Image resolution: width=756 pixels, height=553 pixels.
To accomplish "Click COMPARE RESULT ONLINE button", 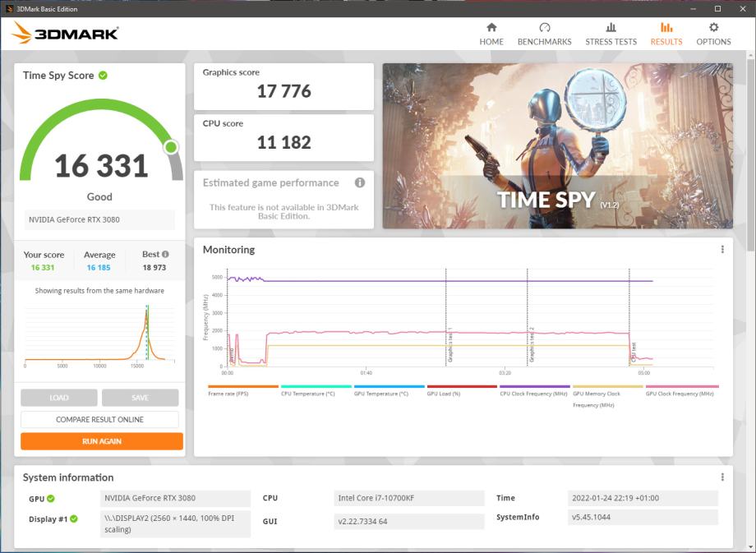I will tap(99, 419).
